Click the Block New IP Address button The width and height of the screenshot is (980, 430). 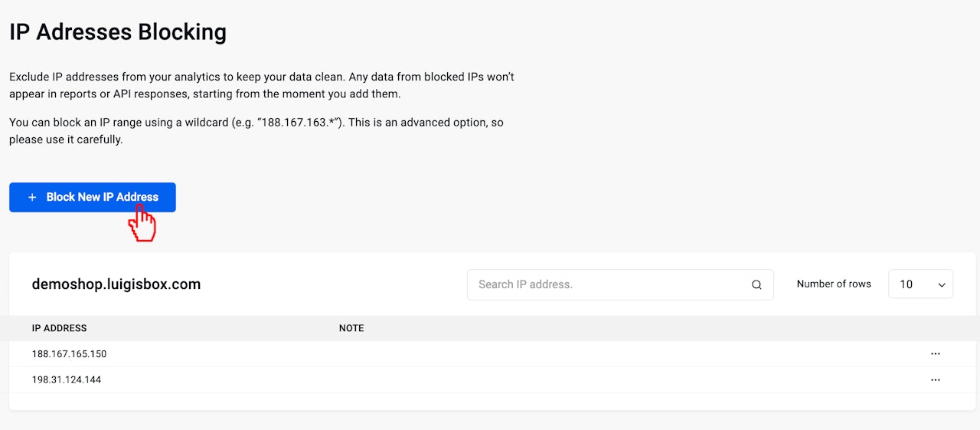click(93, 197)
